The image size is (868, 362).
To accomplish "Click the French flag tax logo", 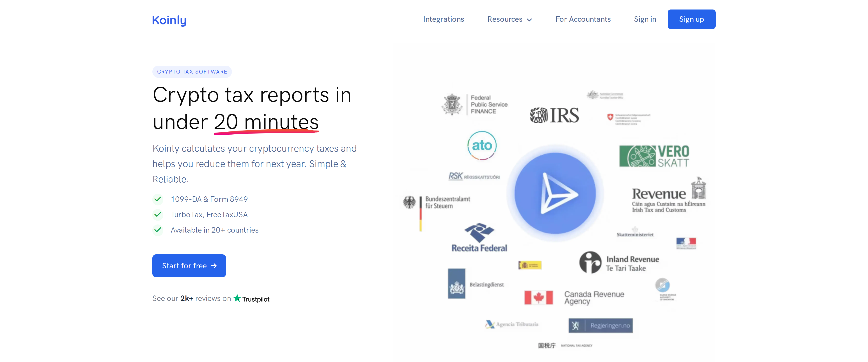I will [x=686, y=243].
